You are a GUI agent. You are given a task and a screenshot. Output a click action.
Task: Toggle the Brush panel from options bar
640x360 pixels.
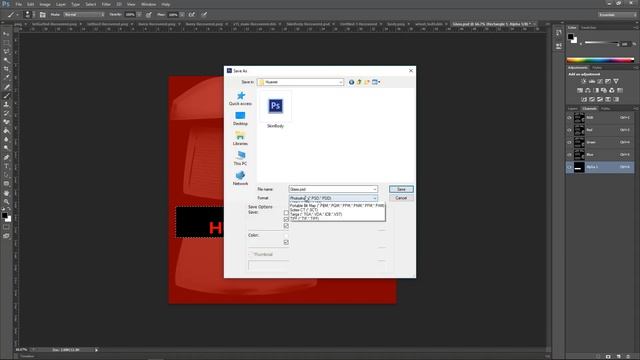tap(42, 15)
